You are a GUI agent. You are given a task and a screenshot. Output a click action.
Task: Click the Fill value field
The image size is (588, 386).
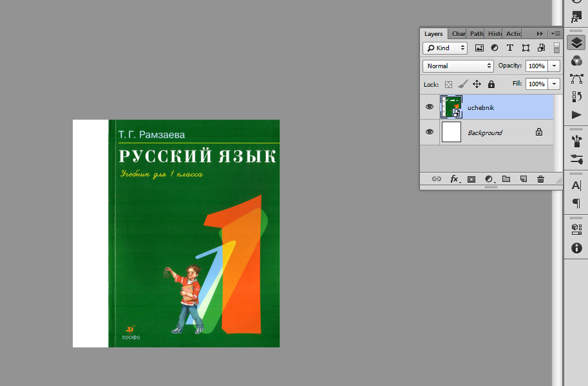point(536,84)
